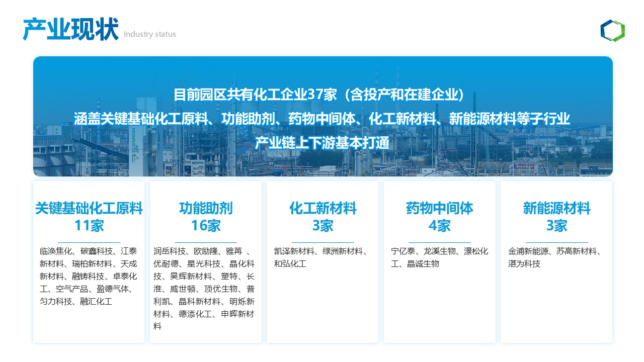Image resolution: width=644 pixels, height=362 pixels.
Task: Click the hexagon logo in top-right corner
Action: [x=612, y=31]
